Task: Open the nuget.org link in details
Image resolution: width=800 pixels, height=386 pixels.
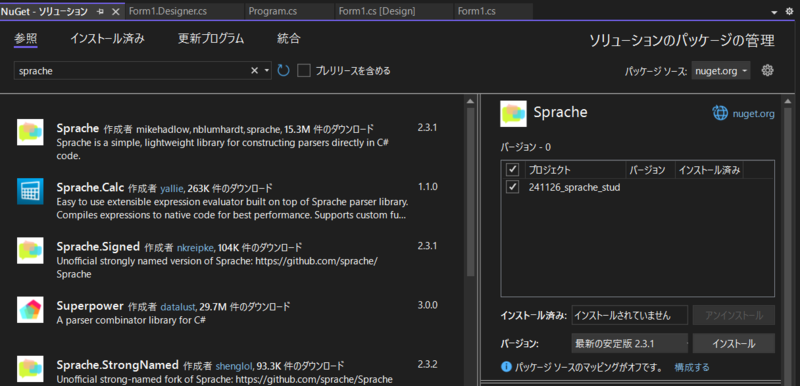Action: click(x=753, y=114)
